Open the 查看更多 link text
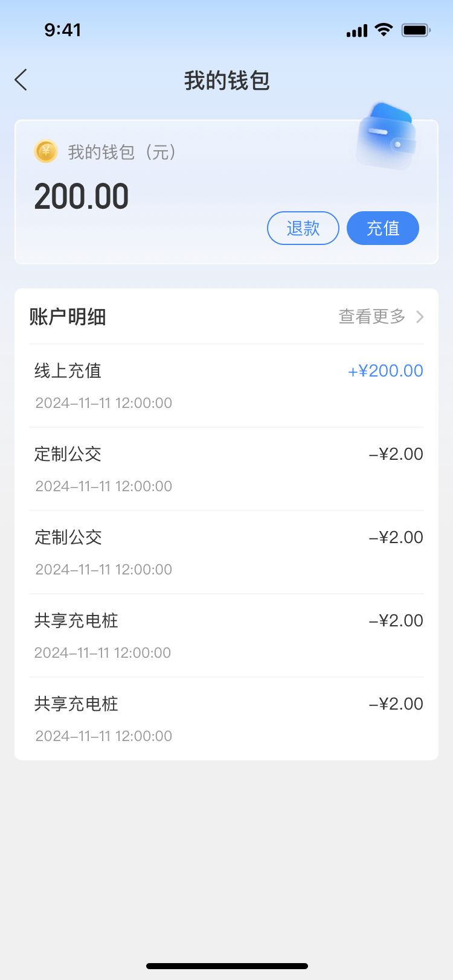The width and height of the screenshot is (453, 980). tap(371, 317)
